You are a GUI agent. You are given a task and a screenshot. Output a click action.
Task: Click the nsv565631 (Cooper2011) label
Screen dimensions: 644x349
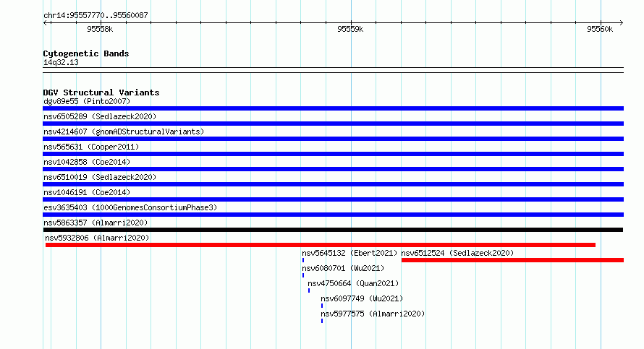(x=91, y=147)
